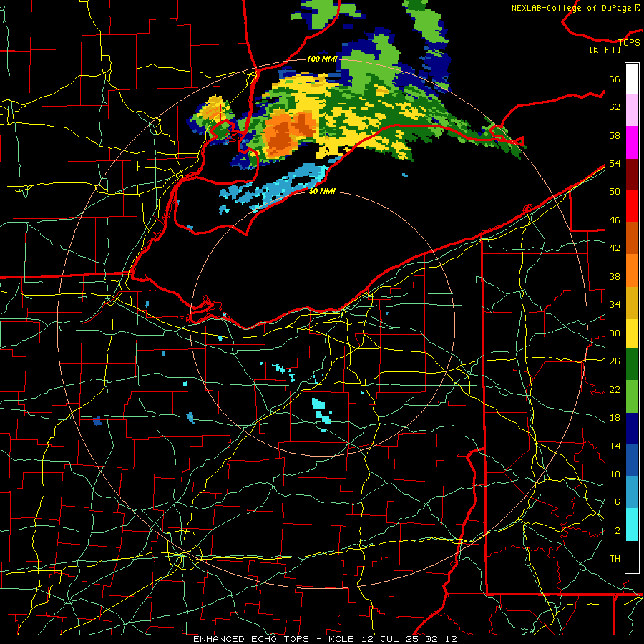Click the [K FT] units label
The width and height of the screenshot is (644, 644).
(605, 49)
